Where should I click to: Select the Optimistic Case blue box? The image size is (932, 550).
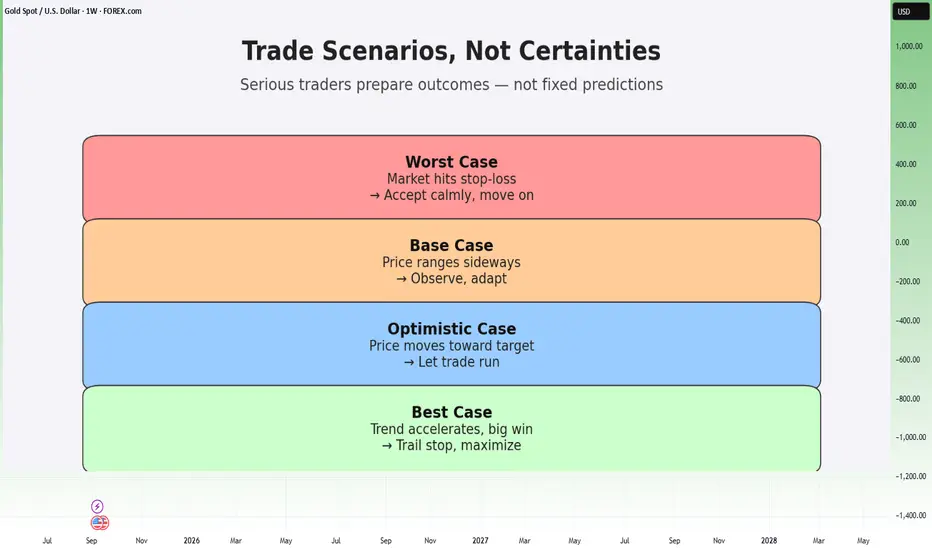pyautogui.click(x=451, y=345)
